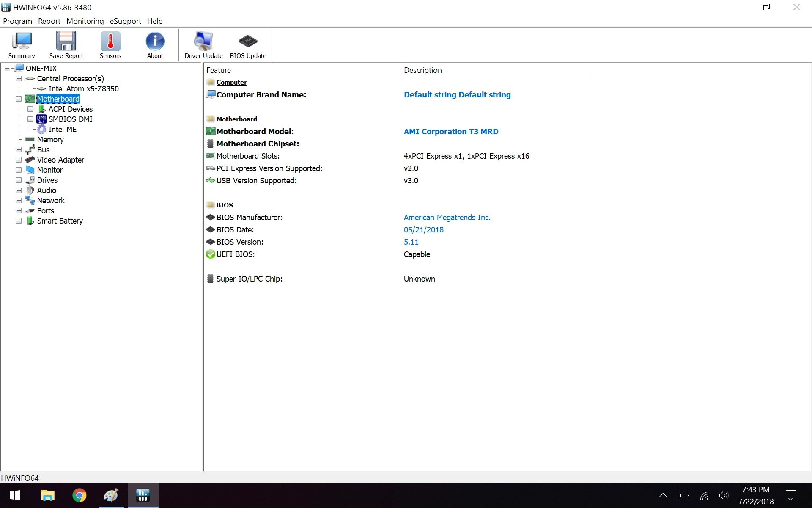Open File Explorer from taskbar
The image size is (812, 508).
pos(47,495)
